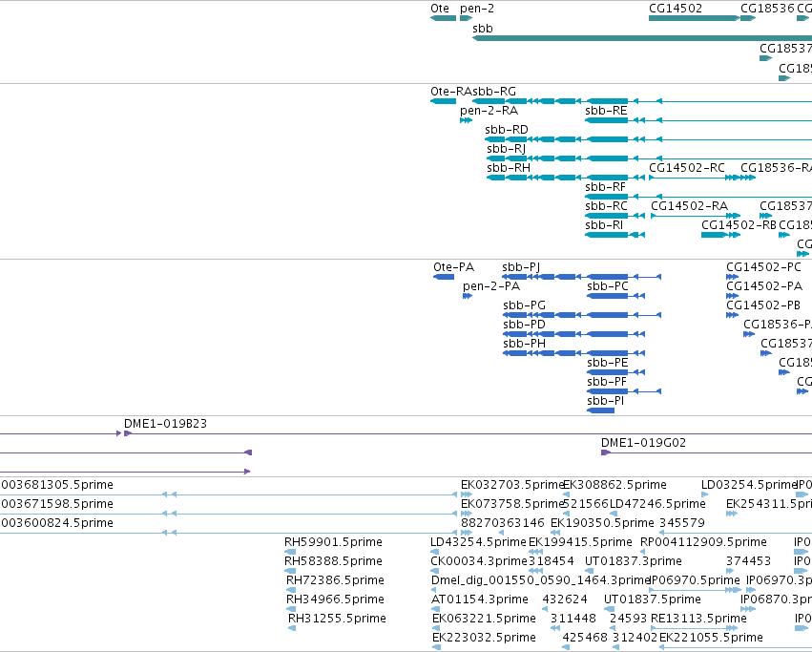The width and height of the screenshot is (812, 652).
Task: Click the sbb-PD protein label
Action: tap(524, 325)
